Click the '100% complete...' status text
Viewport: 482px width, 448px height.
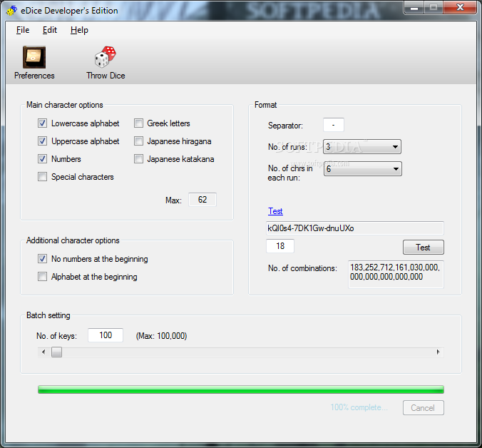tap(359, 407)
